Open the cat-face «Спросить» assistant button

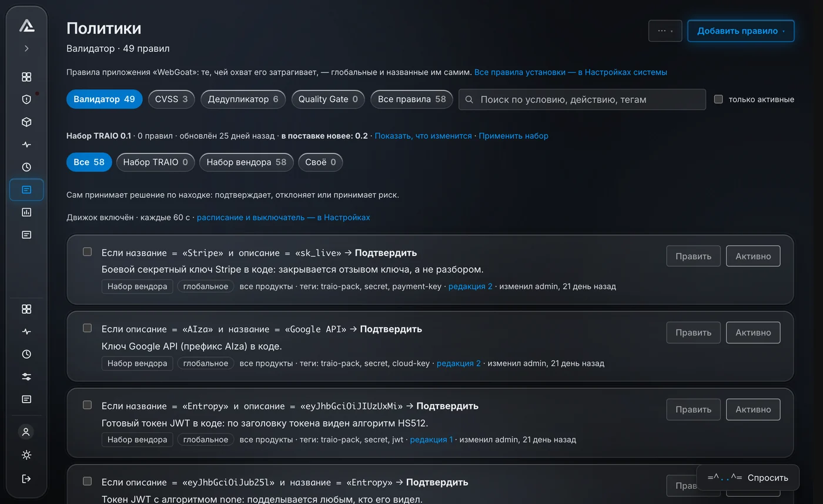point(748,478)
